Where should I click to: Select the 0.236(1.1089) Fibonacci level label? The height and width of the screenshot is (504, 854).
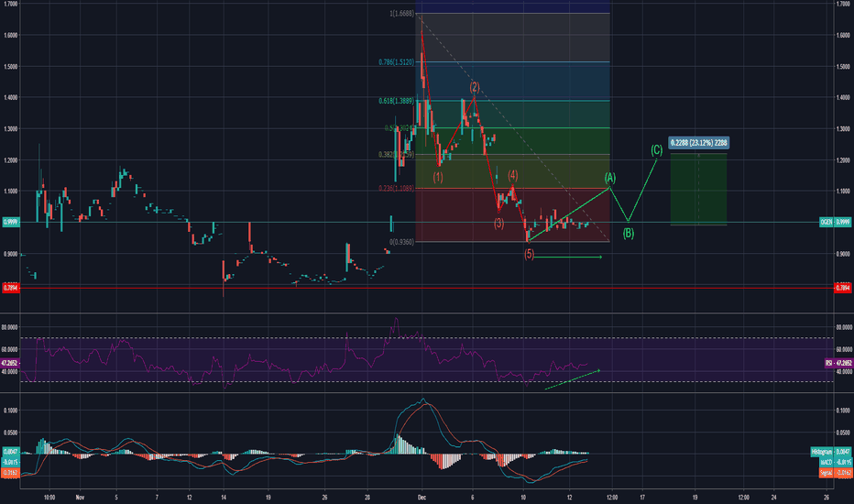click(396, 189)
